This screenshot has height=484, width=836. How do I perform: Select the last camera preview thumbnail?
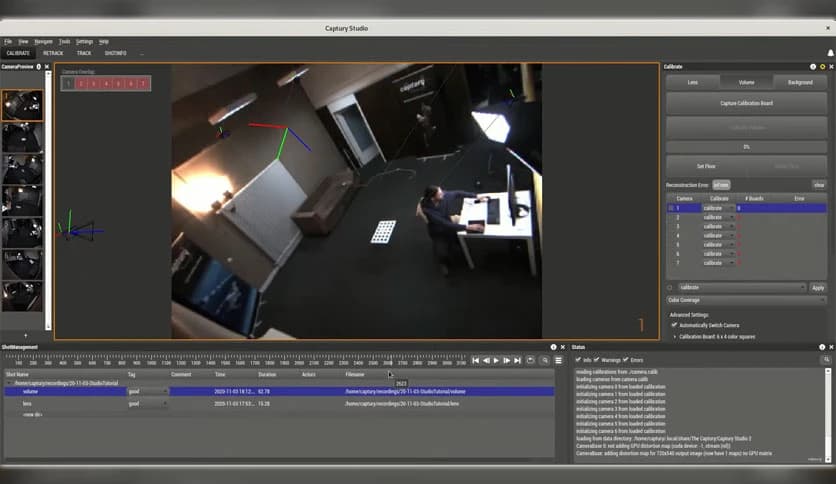click(22, 296)
